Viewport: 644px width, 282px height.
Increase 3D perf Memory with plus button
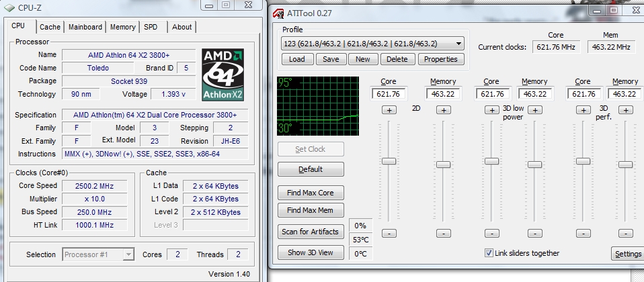(626, 110)
